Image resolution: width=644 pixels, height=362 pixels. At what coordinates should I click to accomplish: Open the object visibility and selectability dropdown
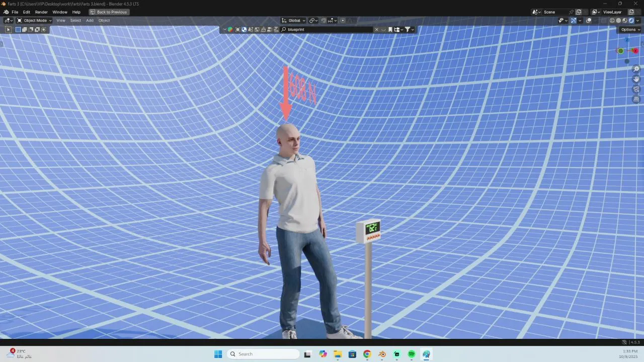coord(563,21)
